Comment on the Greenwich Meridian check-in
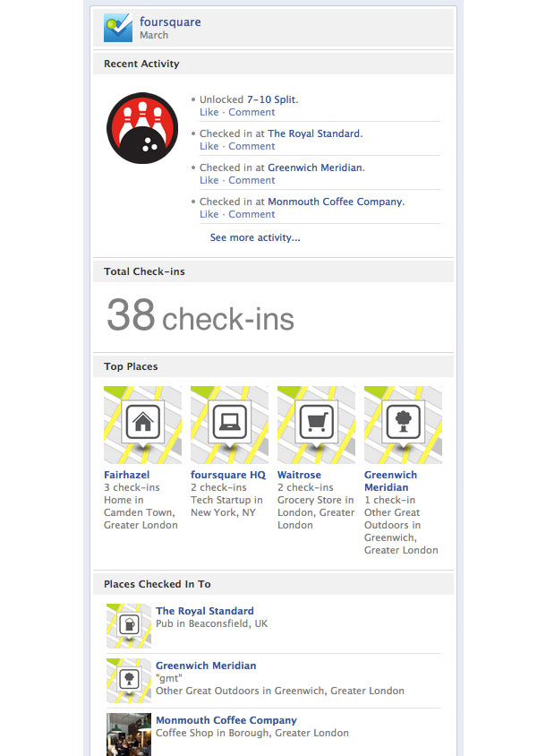This screenshot has width=537, height=756. tap(251, 180)
